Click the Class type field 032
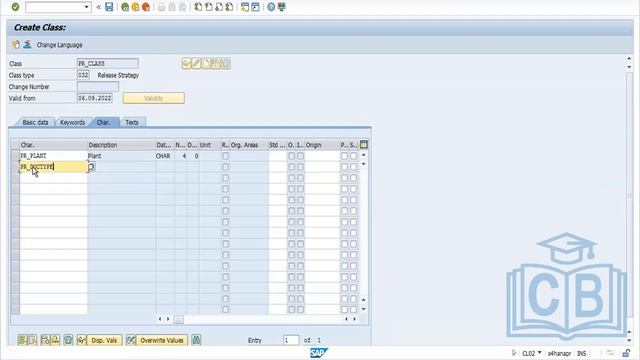 tap(83, 75)
